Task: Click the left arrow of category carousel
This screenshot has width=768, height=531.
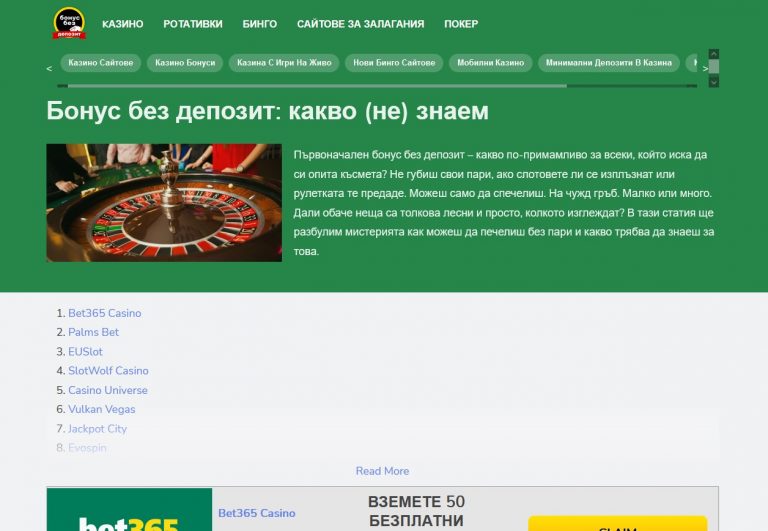Action: [49, 69]
